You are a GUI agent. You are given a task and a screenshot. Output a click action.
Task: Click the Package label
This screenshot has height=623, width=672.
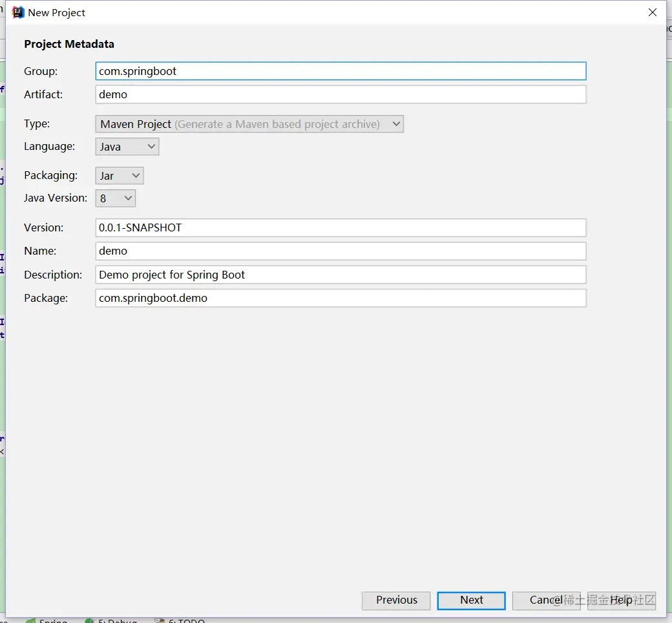point(46,298)
